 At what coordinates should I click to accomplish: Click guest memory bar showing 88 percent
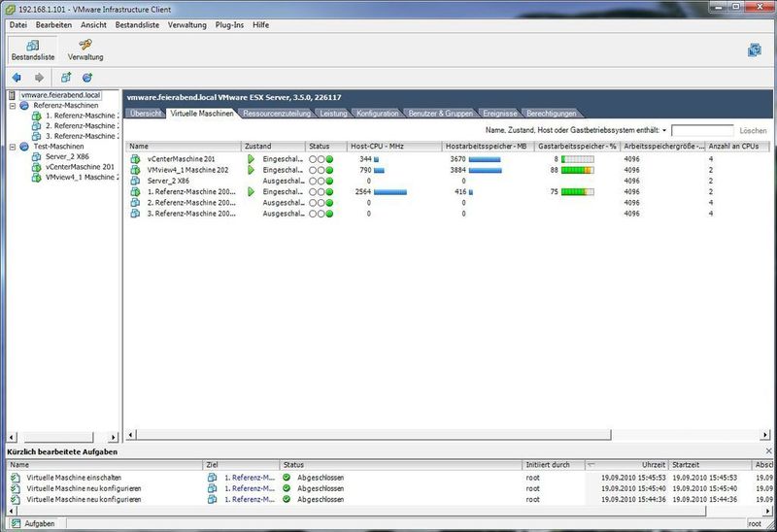[577, 170]
